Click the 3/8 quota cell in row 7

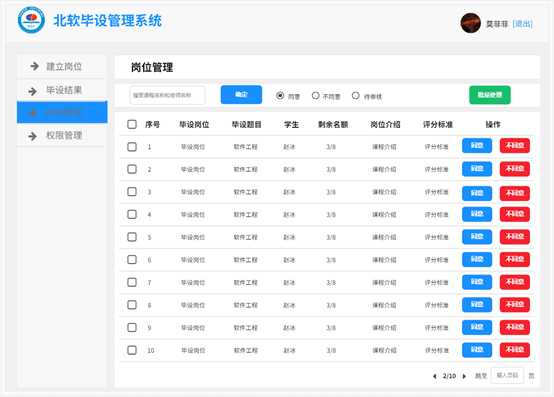point(331,283)
